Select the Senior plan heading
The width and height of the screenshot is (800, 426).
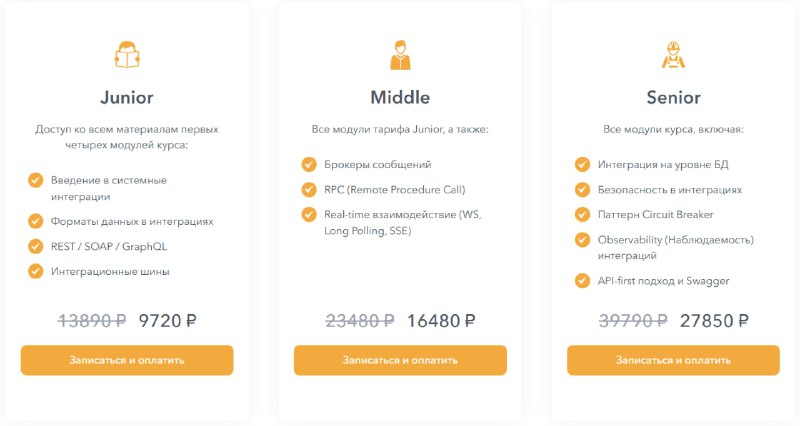673,97
